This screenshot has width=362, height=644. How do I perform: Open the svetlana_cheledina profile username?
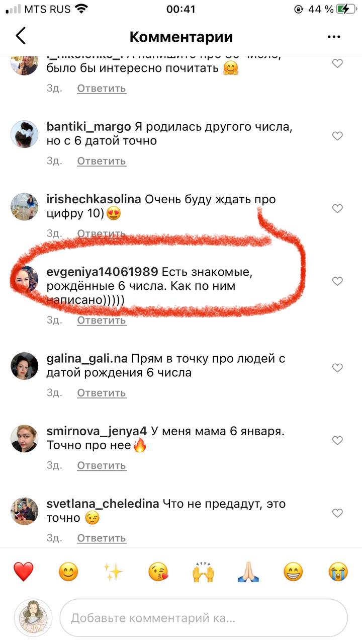pos(103,504)
